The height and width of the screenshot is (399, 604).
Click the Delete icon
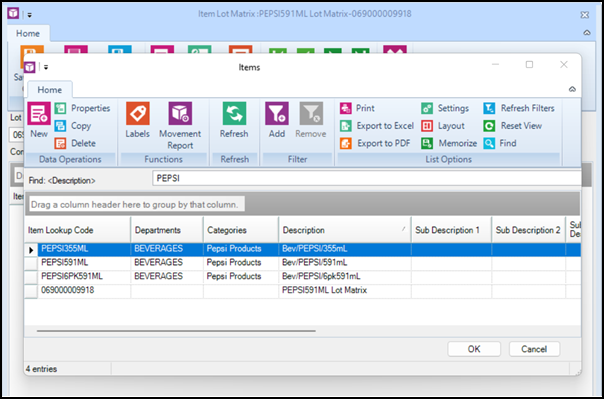(x=60, y=143)
